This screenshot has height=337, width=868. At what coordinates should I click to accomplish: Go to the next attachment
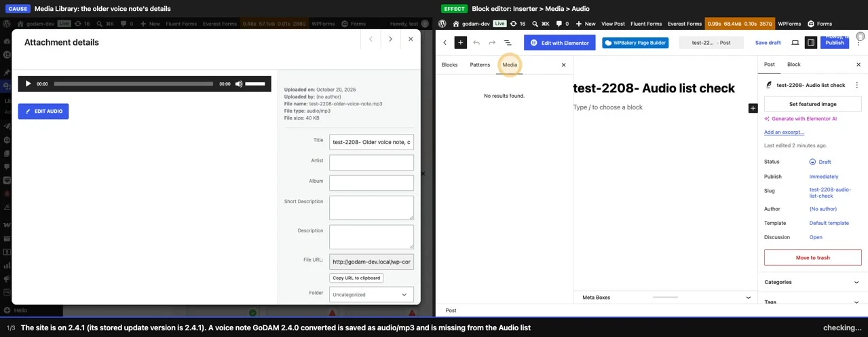(x=390, y=39)
